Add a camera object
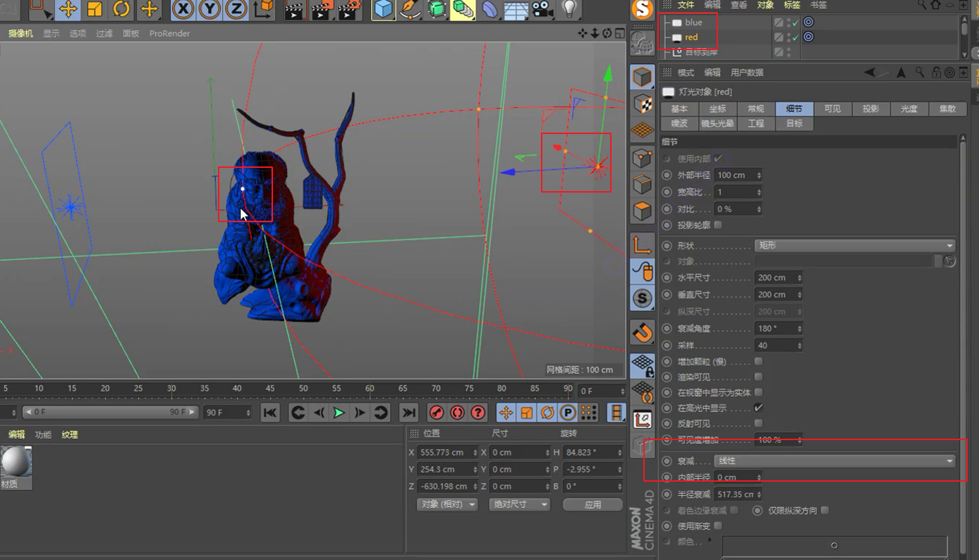The image size is (979, 560). pyautogui.click(x=542, y=9)
